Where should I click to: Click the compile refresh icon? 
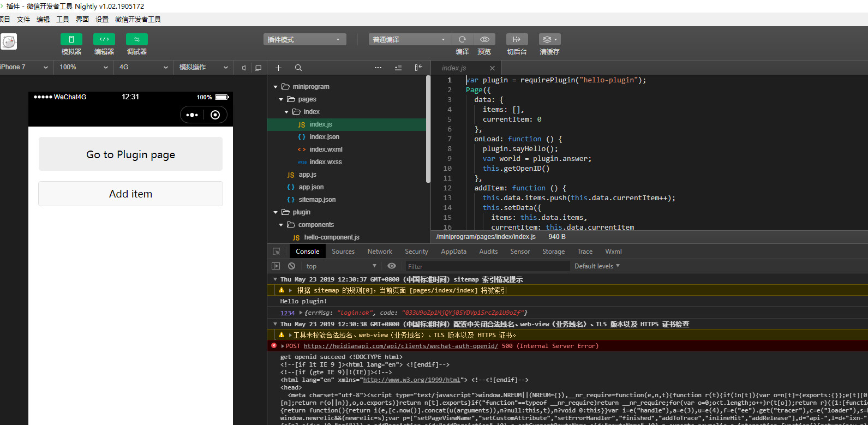462,39
